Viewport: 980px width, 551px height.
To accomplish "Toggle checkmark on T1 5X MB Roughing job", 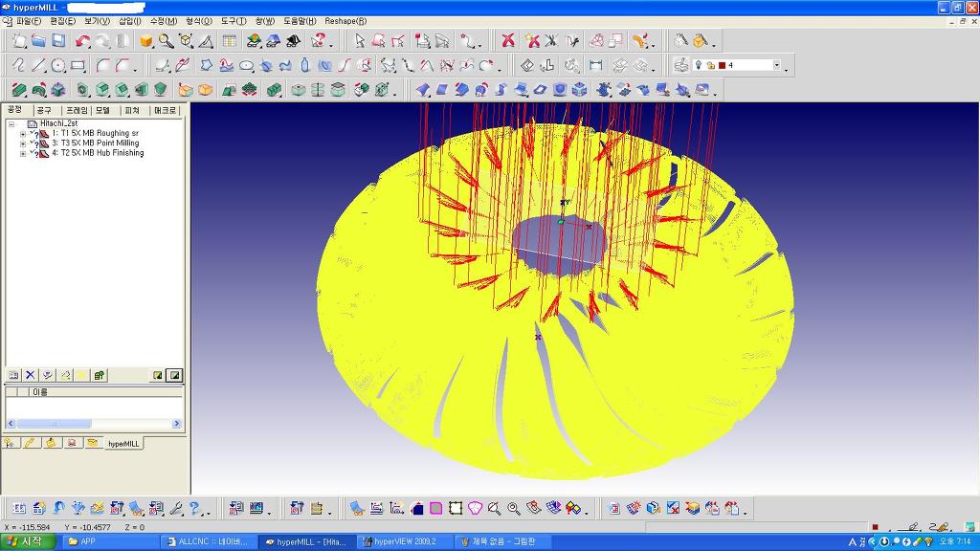I will [x=32, y=133].
